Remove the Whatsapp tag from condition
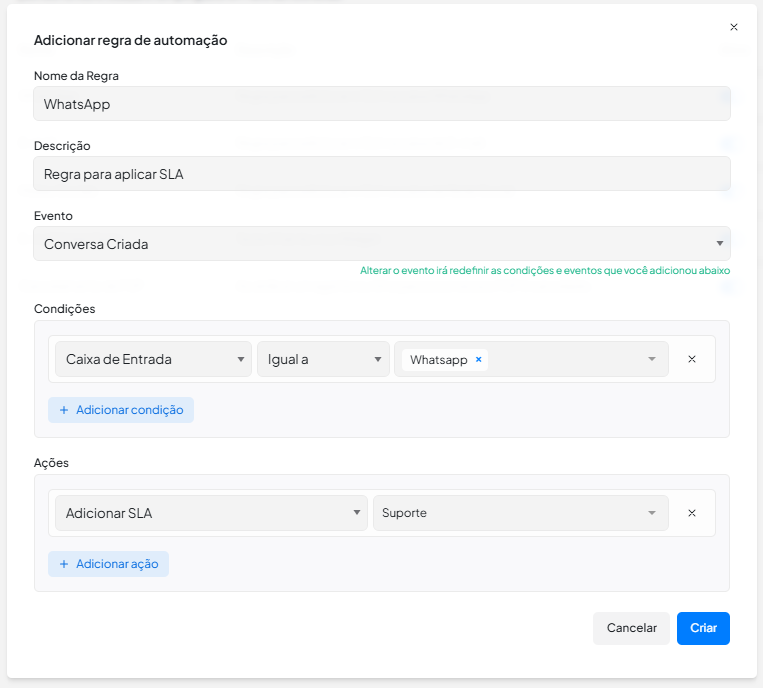763x688 pixels. click(x=478, y=360)
